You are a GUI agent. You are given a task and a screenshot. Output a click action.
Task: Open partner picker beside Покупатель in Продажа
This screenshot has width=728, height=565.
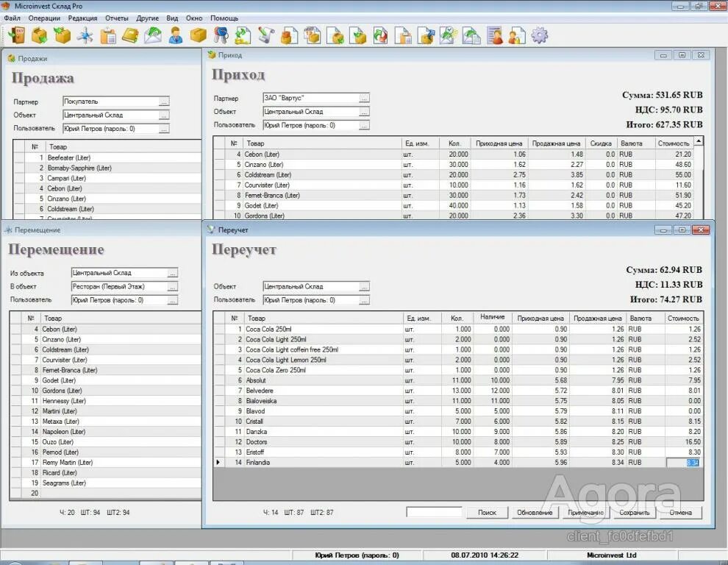coord(164,102)
